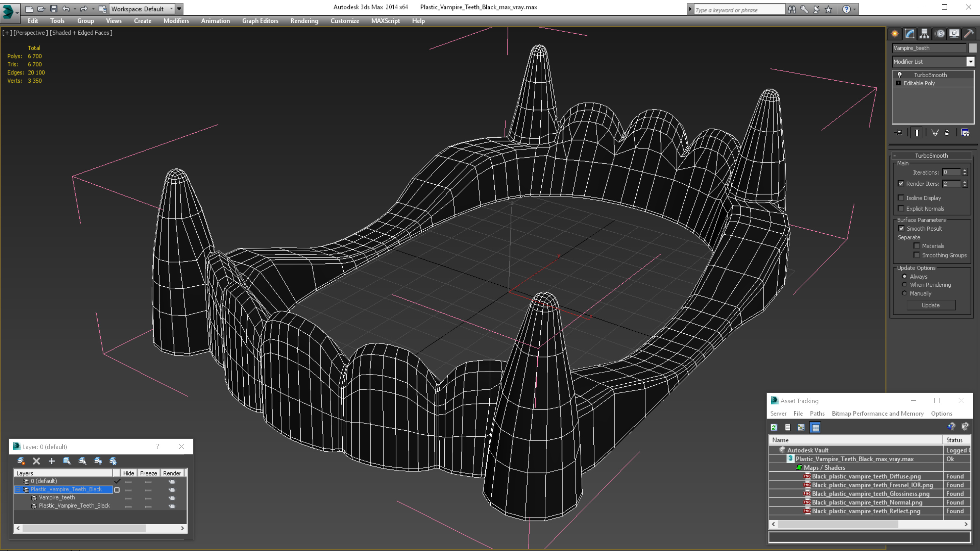The image size is (980, 551).
Task: Click the Update button in TurboSmooth
Action: pos(931,305)
